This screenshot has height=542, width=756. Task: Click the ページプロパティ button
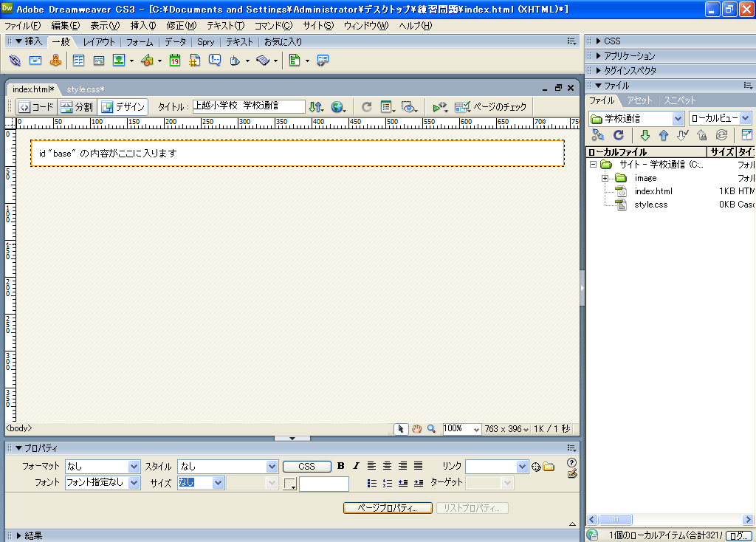coord(388,508)
